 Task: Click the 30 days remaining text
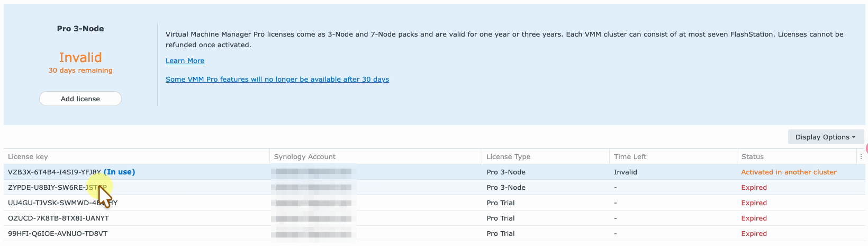[80, 71]
